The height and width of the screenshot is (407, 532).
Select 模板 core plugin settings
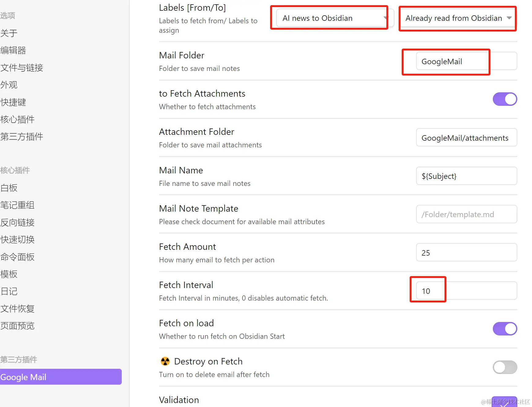tap(9, 274)
